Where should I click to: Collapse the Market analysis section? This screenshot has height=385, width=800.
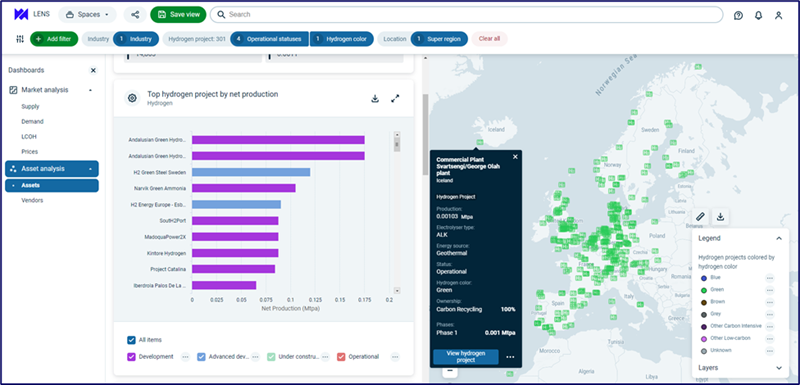[90, 90]
